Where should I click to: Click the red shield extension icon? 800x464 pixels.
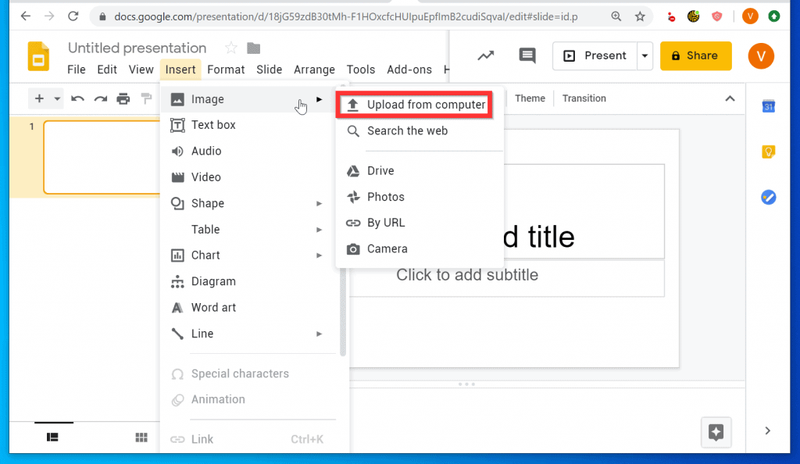point(717,16)
